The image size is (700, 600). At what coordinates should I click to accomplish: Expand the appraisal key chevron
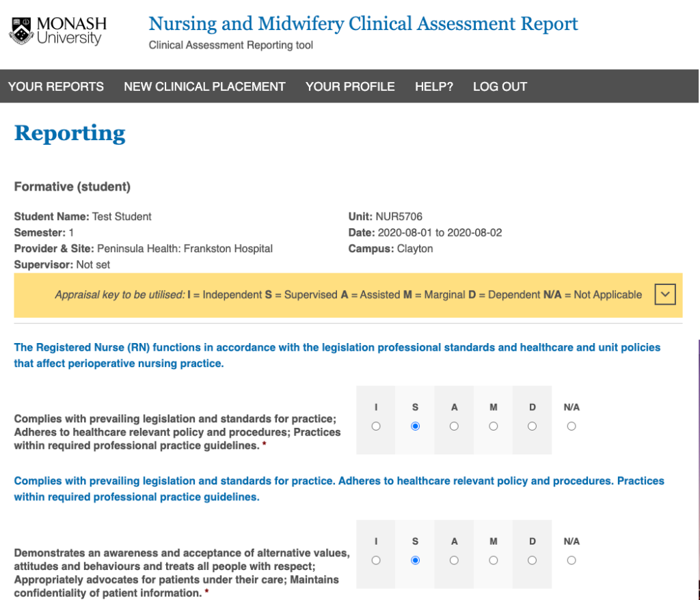(x=664, y=295)
